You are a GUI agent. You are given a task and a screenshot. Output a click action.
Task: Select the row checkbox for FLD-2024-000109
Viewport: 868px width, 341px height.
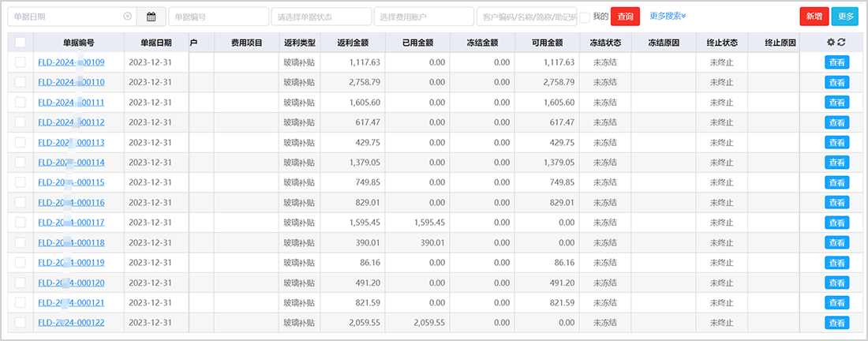21,62
